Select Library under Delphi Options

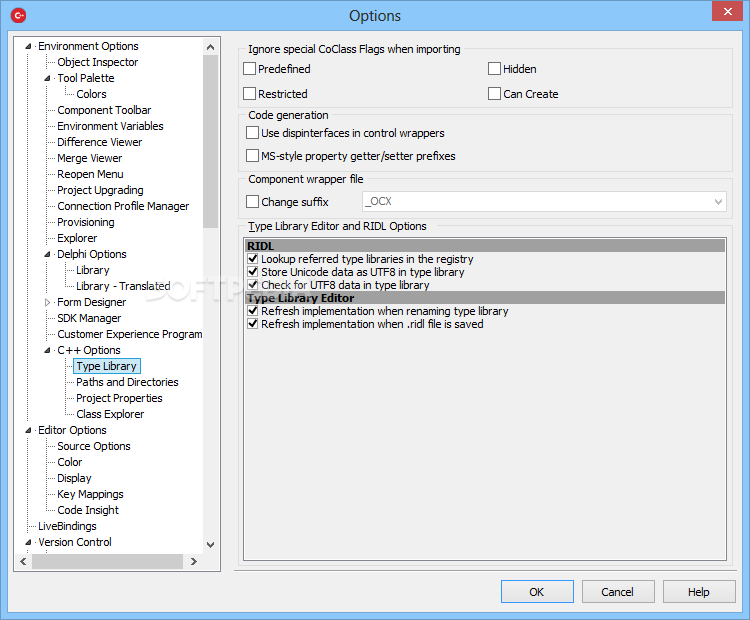coord(93,270)
